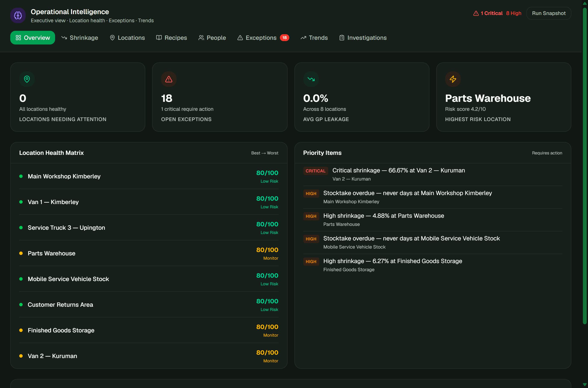Open the Locations Needing Attention card
Screen dimensions: 588x388
pyautogui.click(x=78, y=97)
